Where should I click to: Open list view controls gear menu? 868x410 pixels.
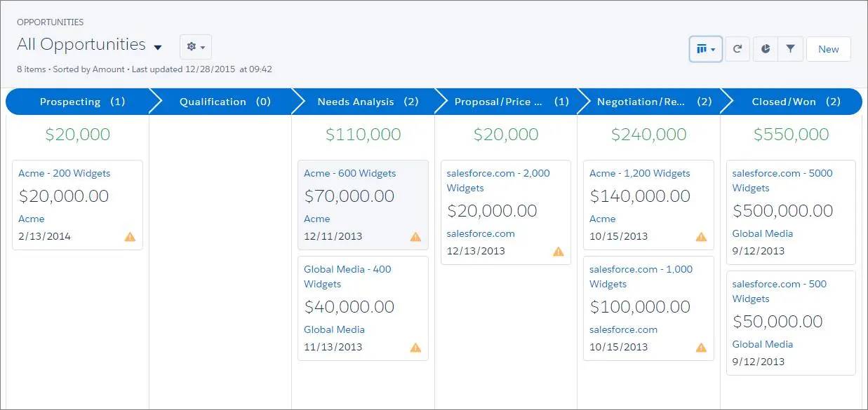coord(196,47)
